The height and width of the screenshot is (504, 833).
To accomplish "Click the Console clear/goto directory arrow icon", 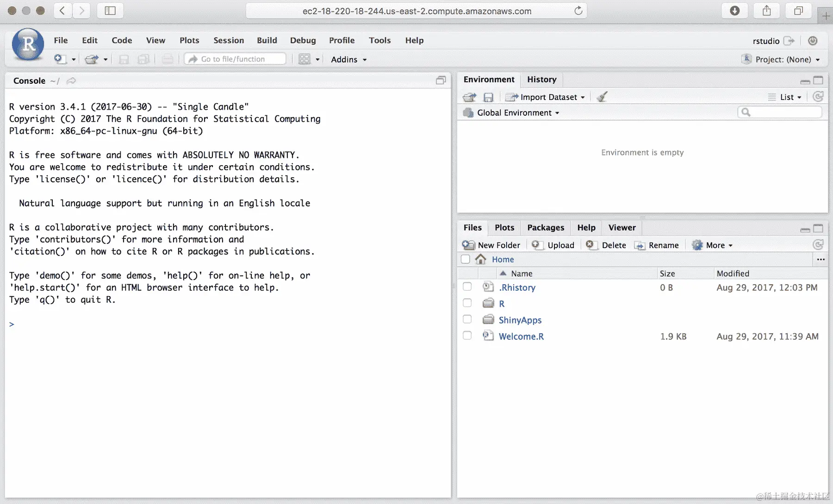I will coord(71,81).
